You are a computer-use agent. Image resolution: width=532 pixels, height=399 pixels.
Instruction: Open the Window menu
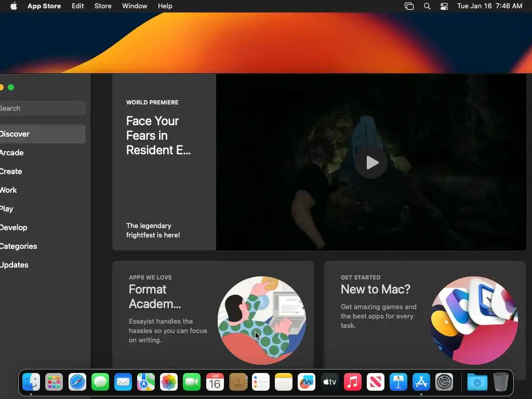[135, 6]
